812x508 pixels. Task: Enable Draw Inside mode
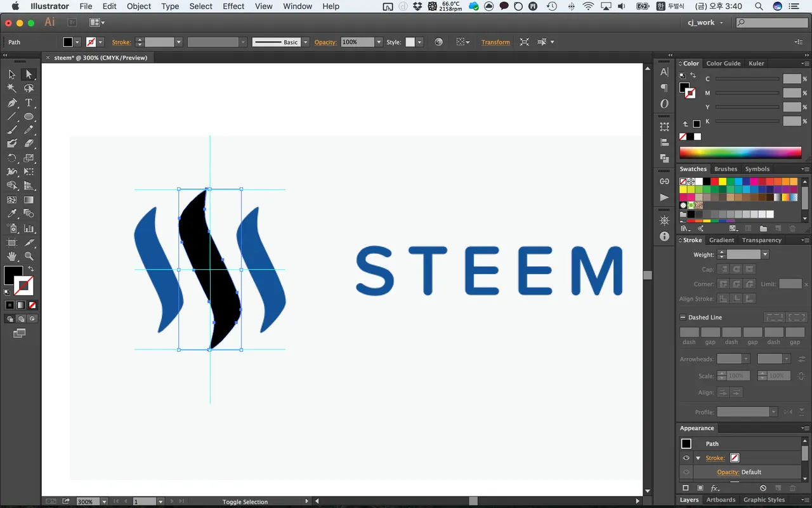click(32, 319)
